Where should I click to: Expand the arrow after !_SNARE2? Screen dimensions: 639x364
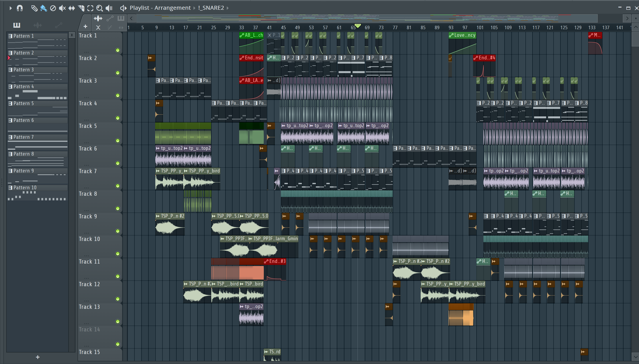tap(228, 8)
